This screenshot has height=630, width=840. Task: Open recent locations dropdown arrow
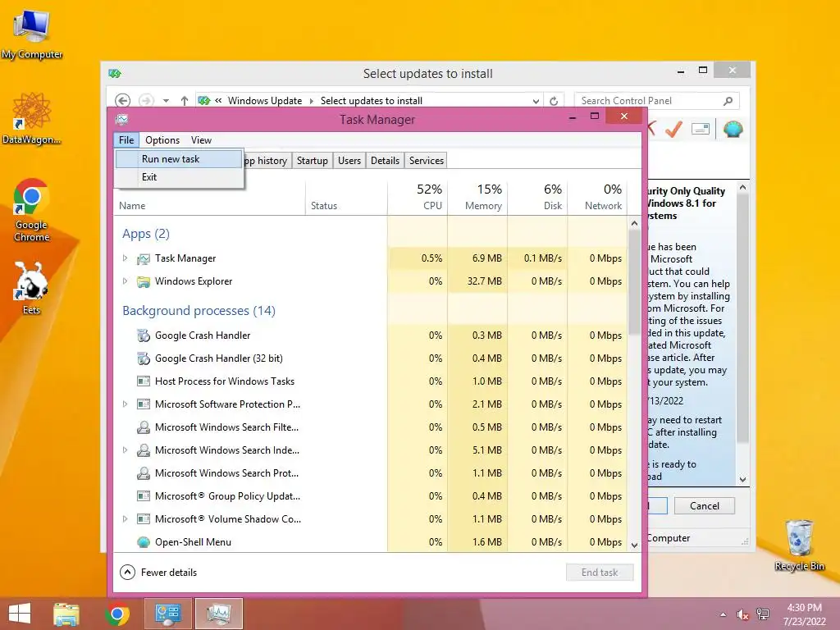tap(166, 101)
